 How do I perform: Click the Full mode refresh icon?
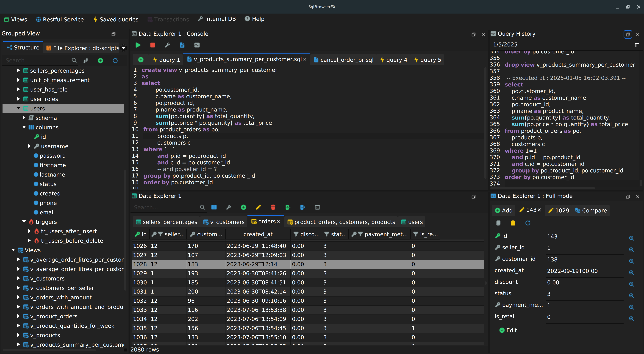[528, 223]
